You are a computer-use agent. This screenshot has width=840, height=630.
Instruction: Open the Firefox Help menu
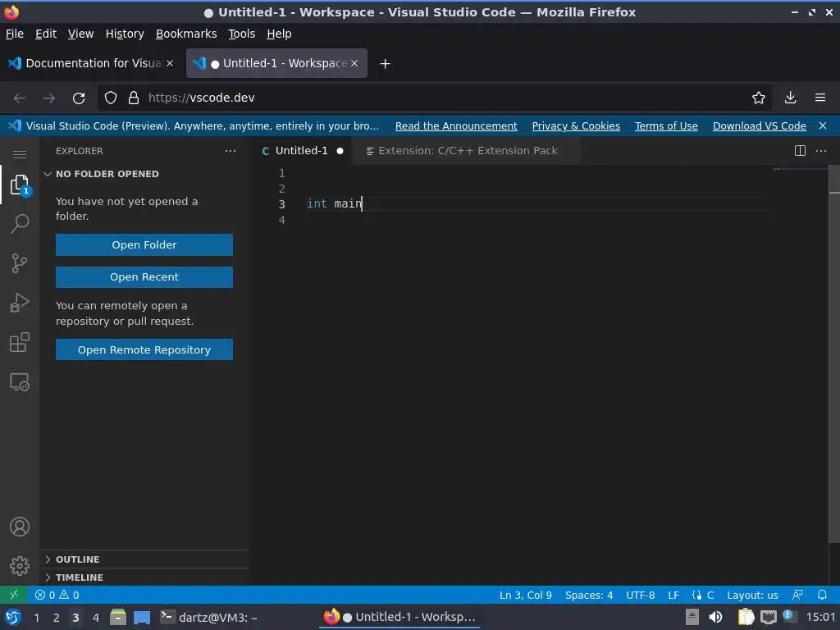pos(279,34)
